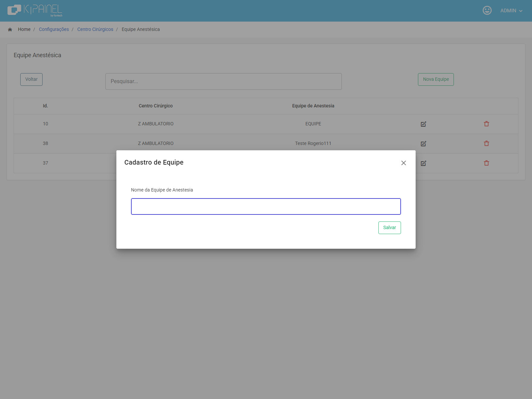Delete the EQUIPE row with id 10
Image resolution: width=532 pixels, height=399 pixels.
tap(486, 124)
